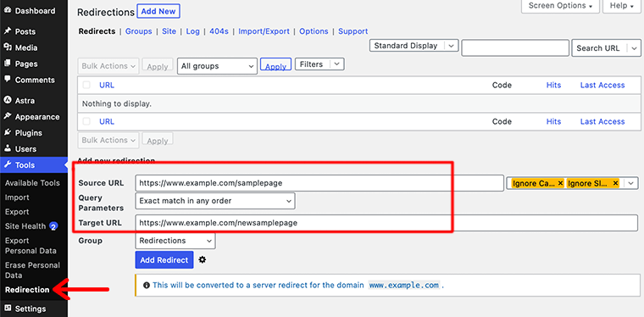The image size is (644, 317).
Task: Open Available Tools submenu item
Action: click(32, 183)
